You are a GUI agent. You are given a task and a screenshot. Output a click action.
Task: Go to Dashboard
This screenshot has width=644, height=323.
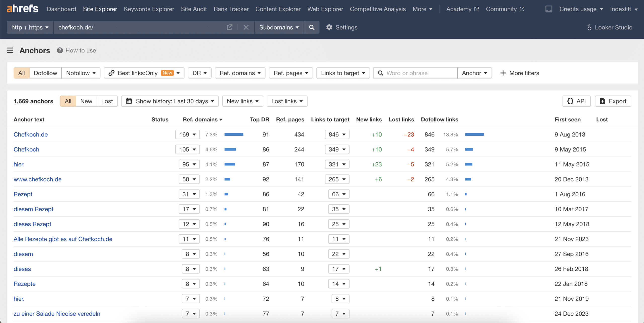coord(61,9)
